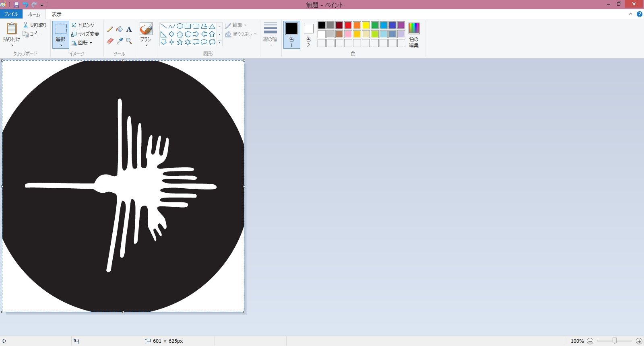Screen dimensions: 644x346
Task: Choose the Oval shape
Action: pos(180,26)
